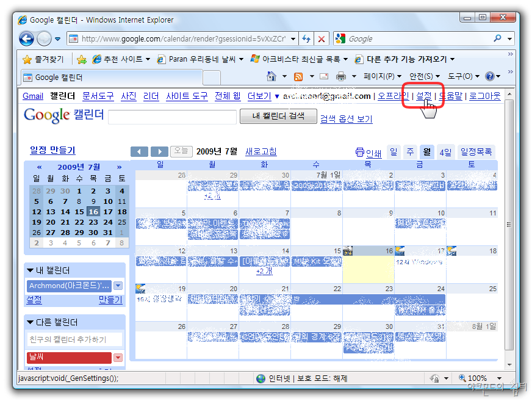532x401 pixels.
Task: Open the 오프라인 link
Action: coord(394,96)
